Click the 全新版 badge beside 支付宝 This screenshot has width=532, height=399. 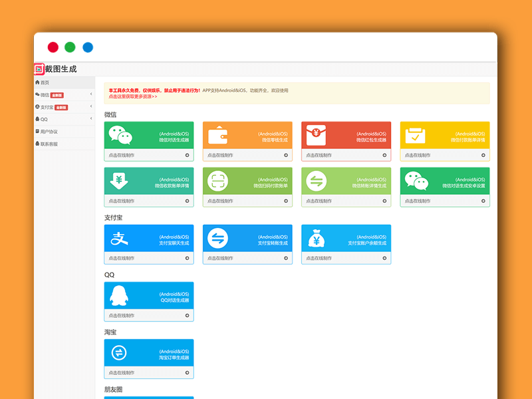point(61,108)
